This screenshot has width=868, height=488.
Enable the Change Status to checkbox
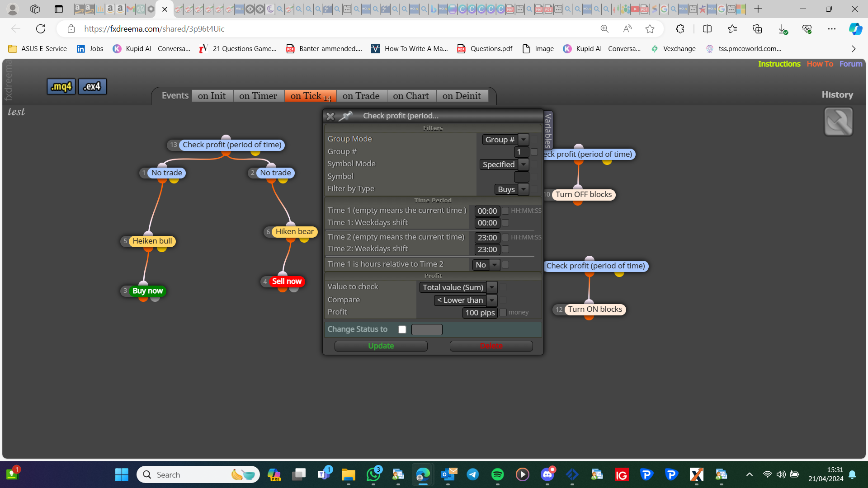pyautogui.click(x=402, y=329)
